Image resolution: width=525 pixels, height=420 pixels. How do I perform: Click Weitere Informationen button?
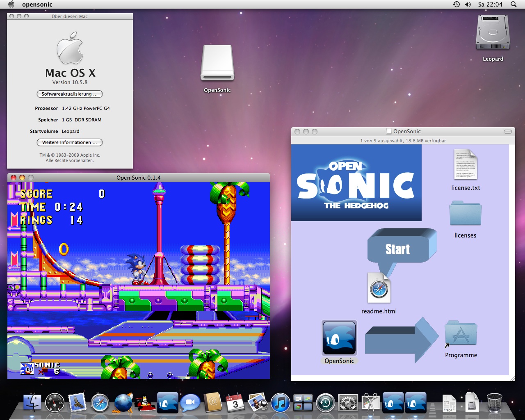coord(70,142)
